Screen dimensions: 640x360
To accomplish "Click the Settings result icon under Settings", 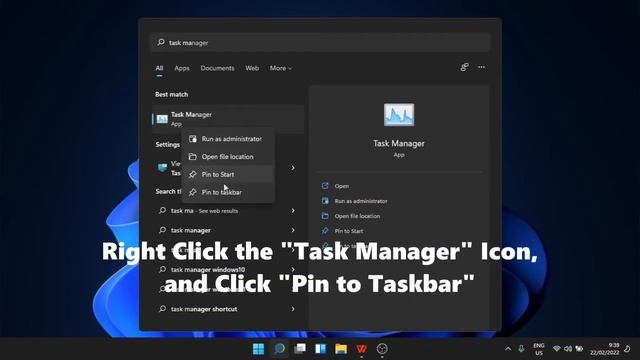I will (162, 168).
